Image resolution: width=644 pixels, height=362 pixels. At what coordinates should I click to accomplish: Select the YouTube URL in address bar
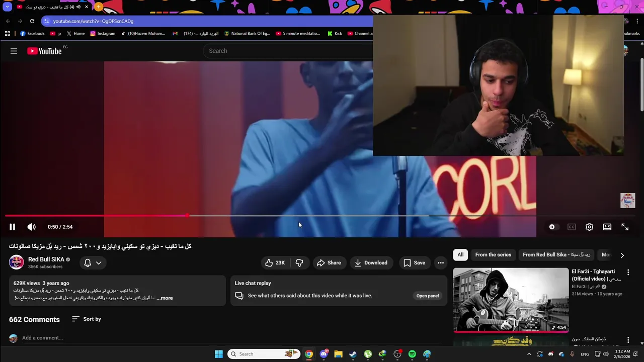(x=93, y=21)
